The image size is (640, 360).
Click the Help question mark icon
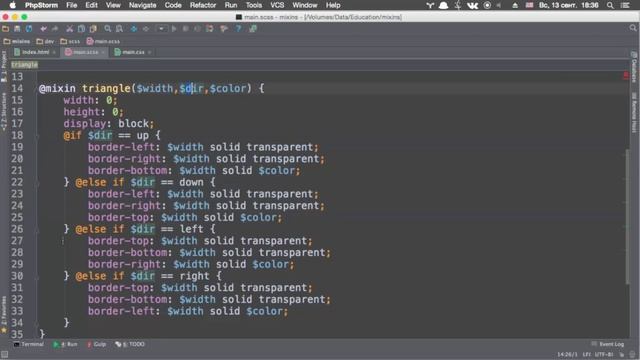tap(238, 29)
